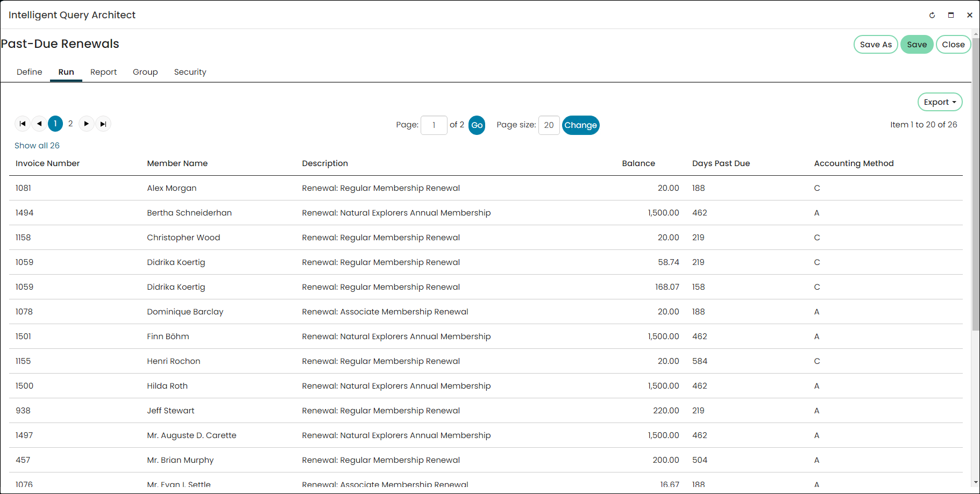Viewport: 980px width, 494px height.
Task: Click the Description column header
Action: [x=325, y=163]
